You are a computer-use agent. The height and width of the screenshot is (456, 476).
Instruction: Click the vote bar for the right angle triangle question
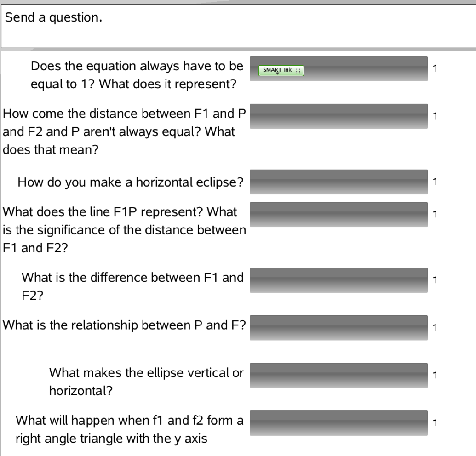[x=339, y=423]
